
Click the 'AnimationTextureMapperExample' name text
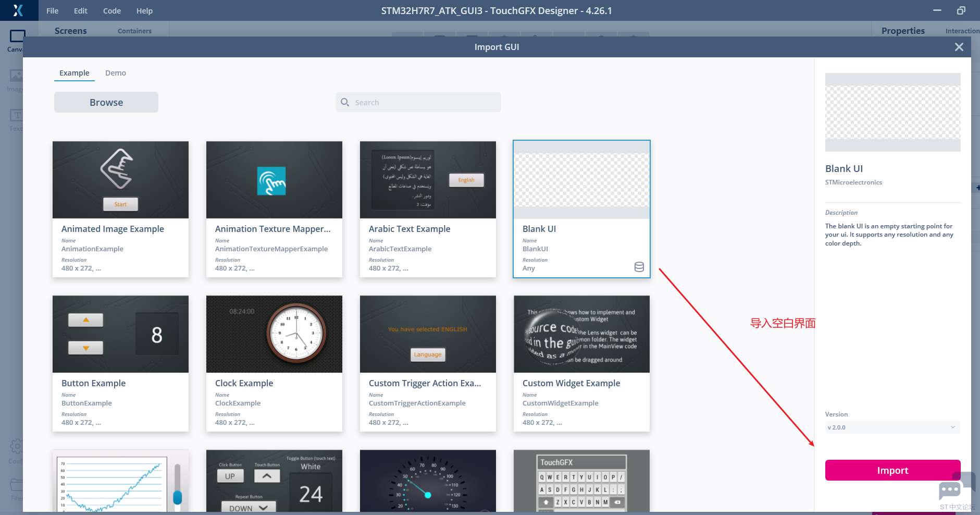tap(271, 249)
